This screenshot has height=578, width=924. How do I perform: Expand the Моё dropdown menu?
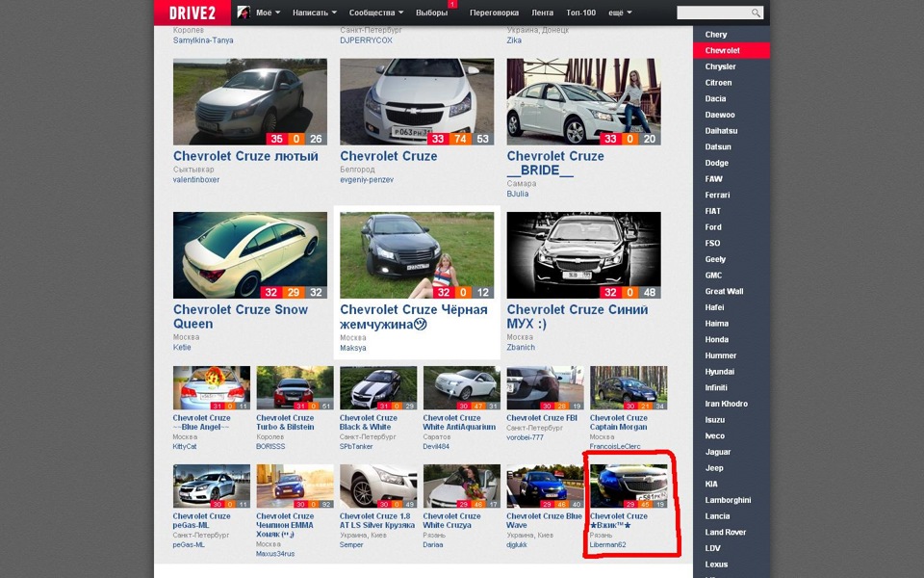click(x=269, y=13)
